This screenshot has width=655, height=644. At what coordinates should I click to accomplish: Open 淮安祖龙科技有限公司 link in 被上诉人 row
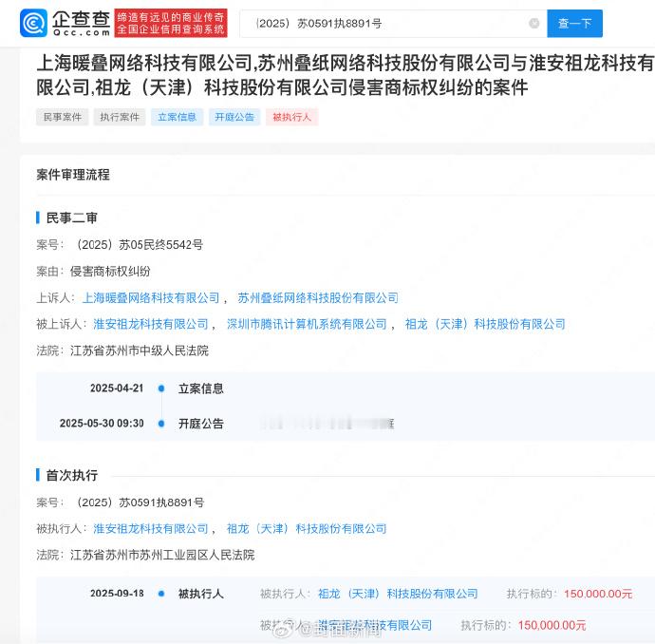pos(151,324)
